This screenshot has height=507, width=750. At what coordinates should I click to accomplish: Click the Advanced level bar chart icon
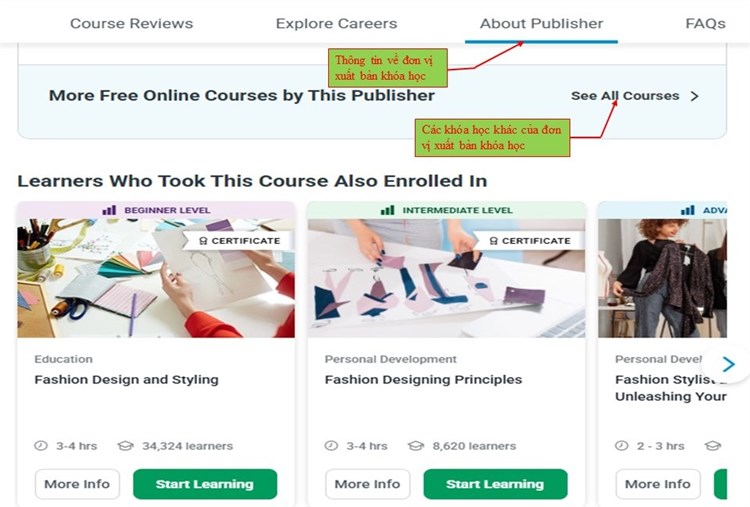[688, 210]
